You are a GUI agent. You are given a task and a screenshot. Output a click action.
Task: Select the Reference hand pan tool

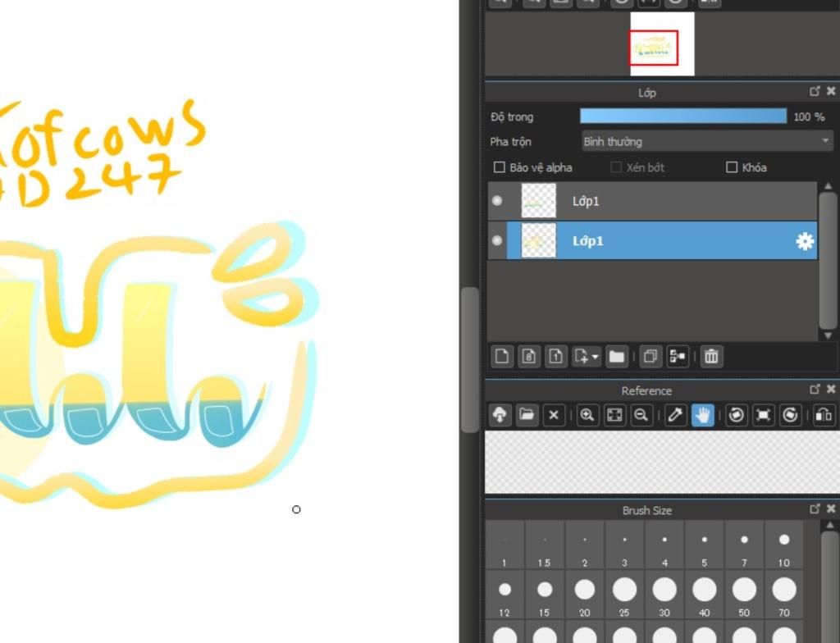[702, 415]
